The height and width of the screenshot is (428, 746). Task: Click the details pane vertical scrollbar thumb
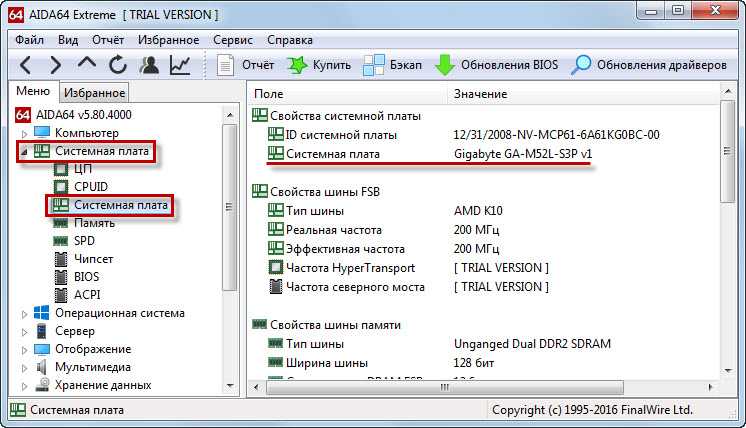727,151
